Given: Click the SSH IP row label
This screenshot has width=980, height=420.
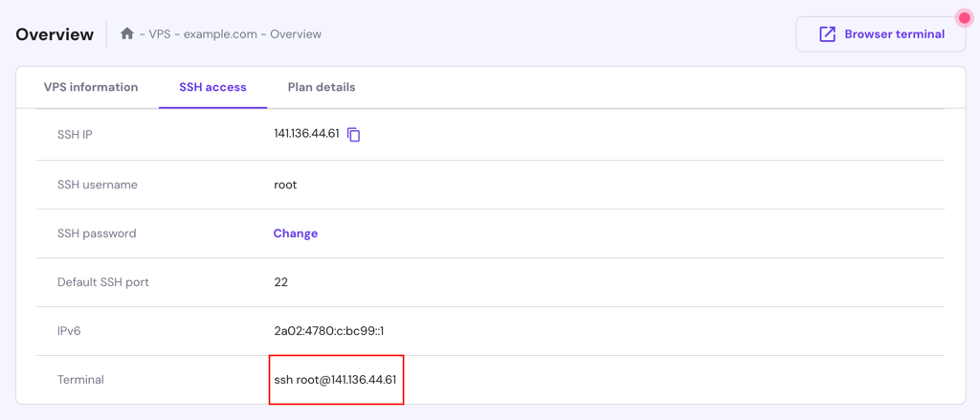Looking at the screenshot, I should [75, 134].
